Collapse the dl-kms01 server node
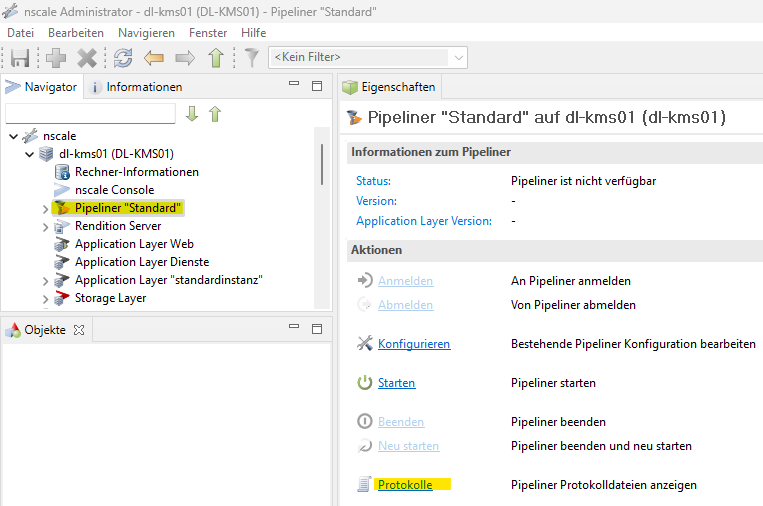This screenshot has height=506, width=763. tap(29, 154)
